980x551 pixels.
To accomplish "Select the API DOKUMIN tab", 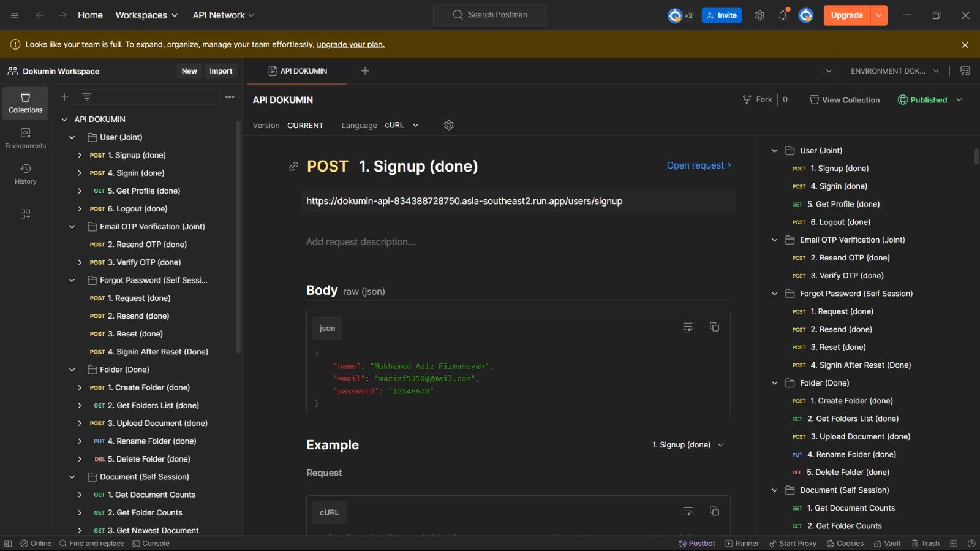I will (x=298, y=71).
